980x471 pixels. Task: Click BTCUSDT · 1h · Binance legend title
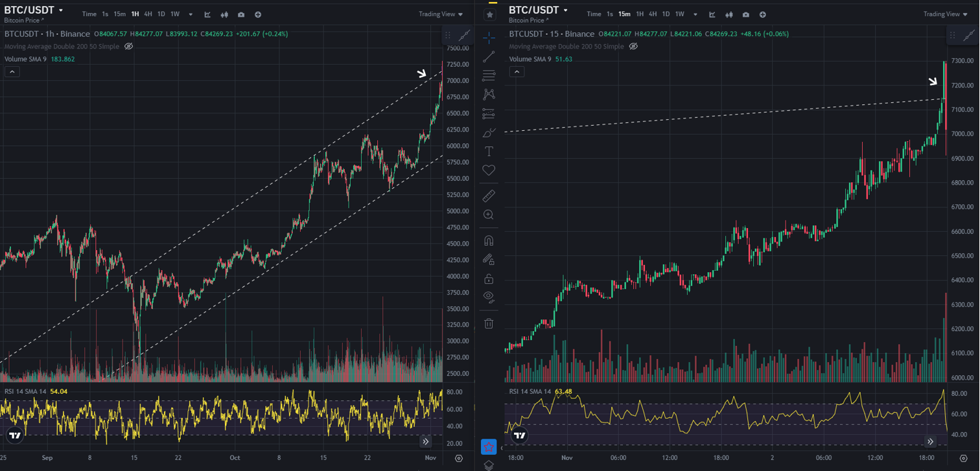47,34
